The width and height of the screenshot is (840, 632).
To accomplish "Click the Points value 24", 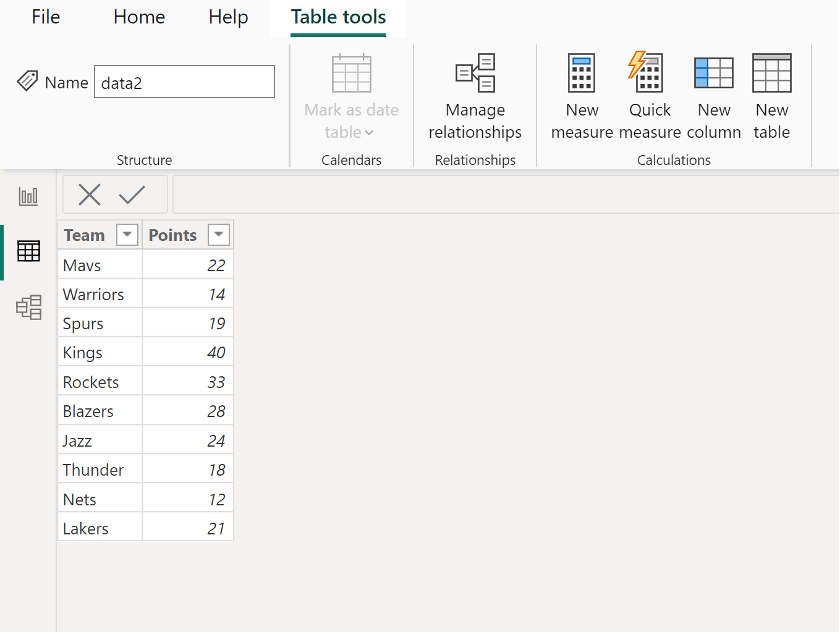I will coord(188,440).
